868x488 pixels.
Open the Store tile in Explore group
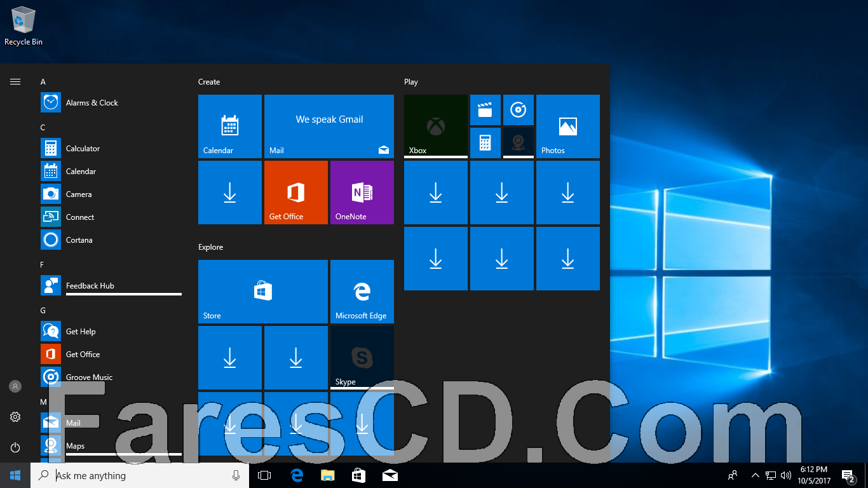[263, 292]
